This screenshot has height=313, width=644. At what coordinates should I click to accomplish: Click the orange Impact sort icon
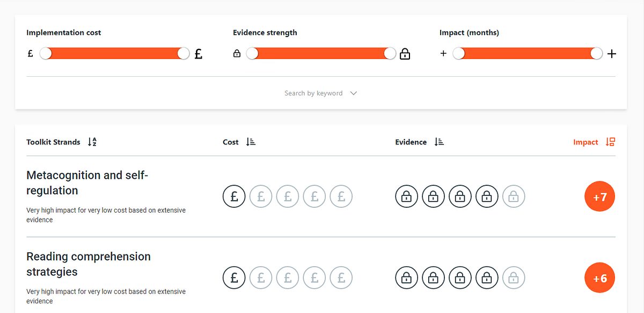tap(610, 142)
